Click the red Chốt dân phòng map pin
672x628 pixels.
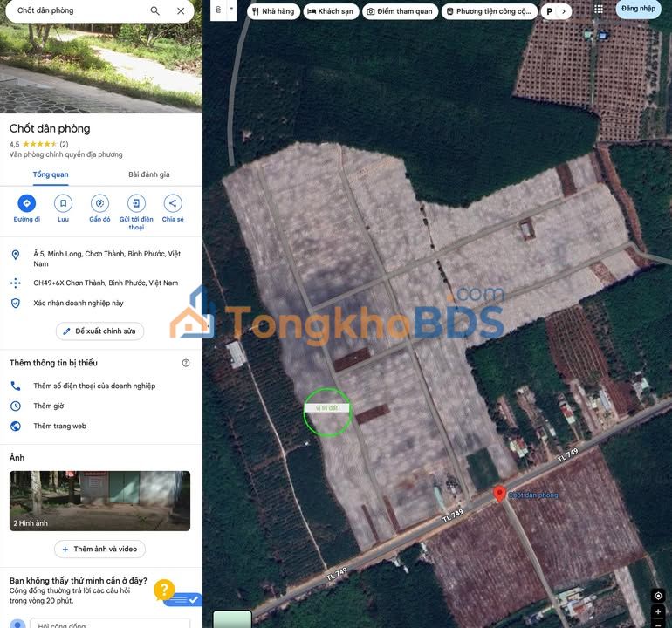coord(499,494)
